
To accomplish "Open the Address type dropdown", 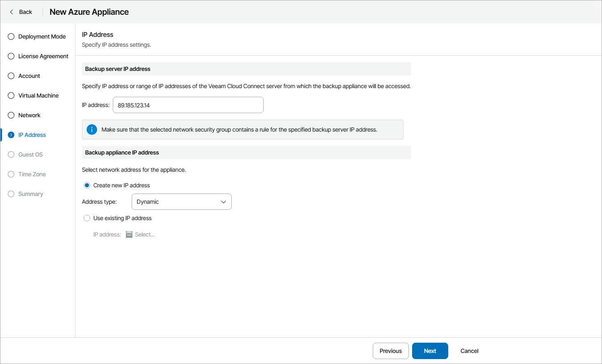I will pos(181,202).
